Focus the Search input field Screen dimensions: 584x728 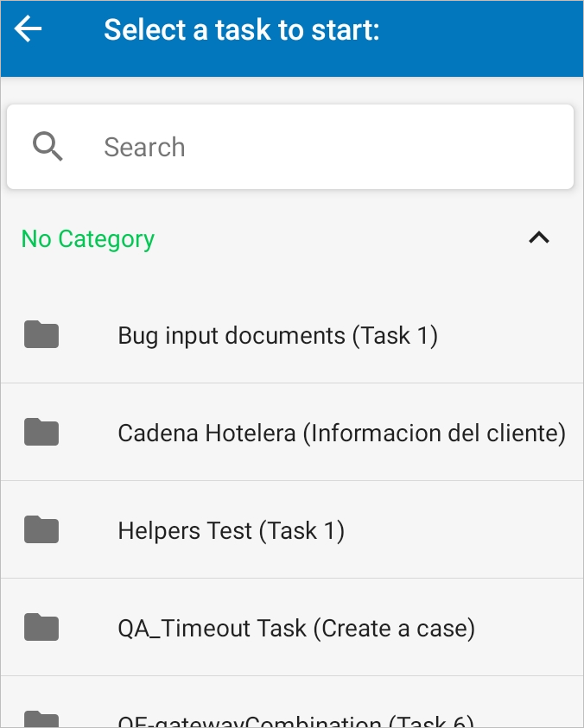[x=328, y=147]
